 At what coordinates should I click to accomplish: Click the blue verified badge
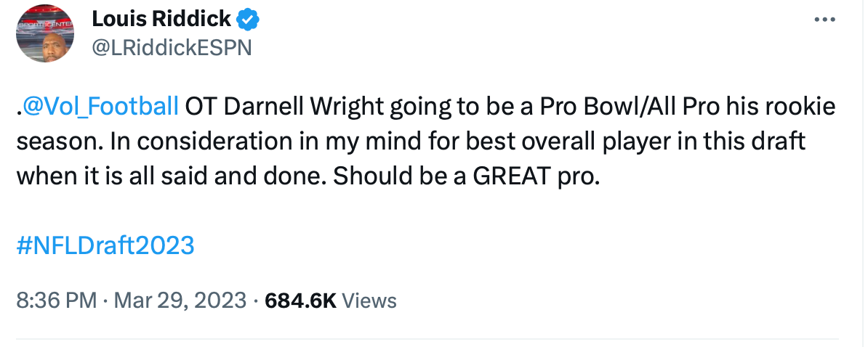tap(249, 20)
